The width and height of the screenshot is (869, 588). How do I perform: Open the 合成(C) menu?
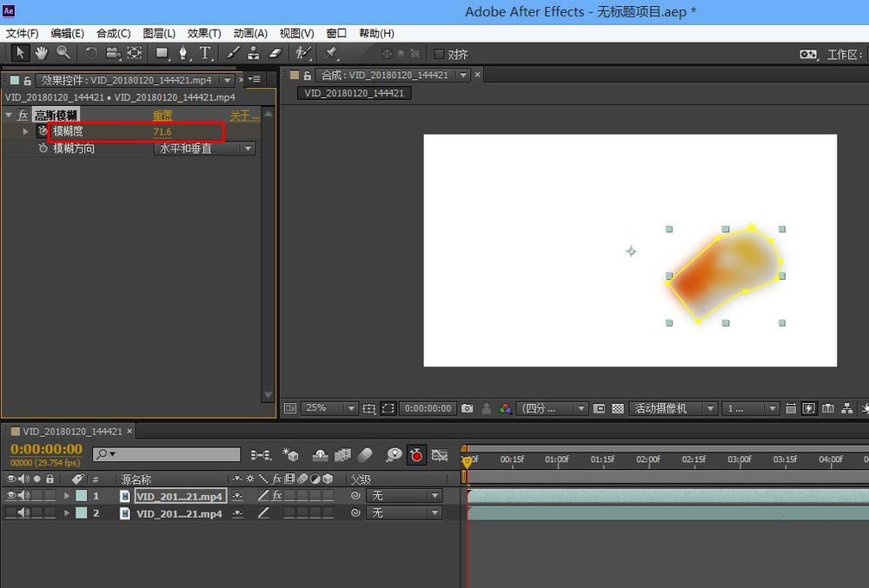point(113,33)
